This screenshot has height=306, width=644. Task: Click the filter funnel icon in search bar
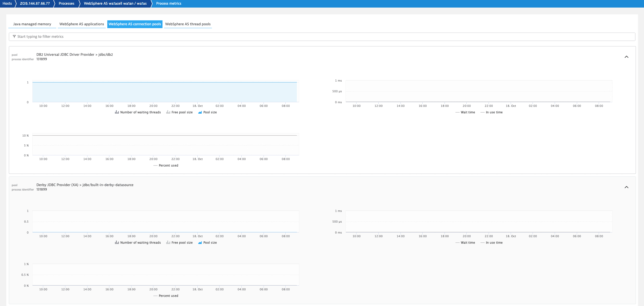14,36
